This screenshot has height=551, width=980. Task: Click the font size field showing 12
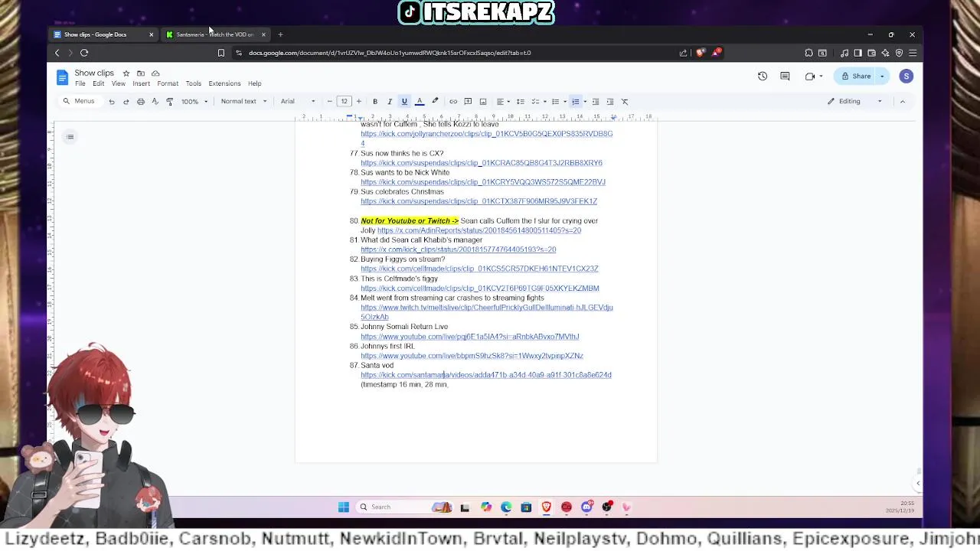coord(345,102)
